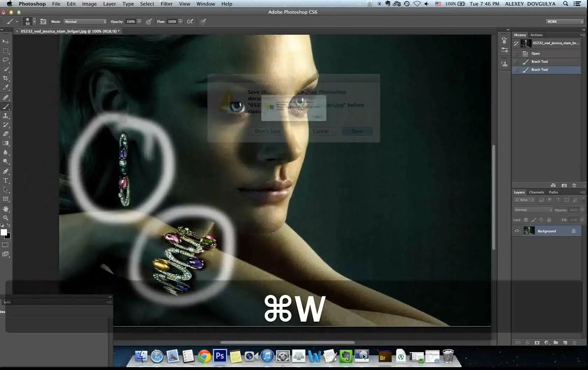
Task: Select the Quick Selection tool
Action: coord(6,69)
